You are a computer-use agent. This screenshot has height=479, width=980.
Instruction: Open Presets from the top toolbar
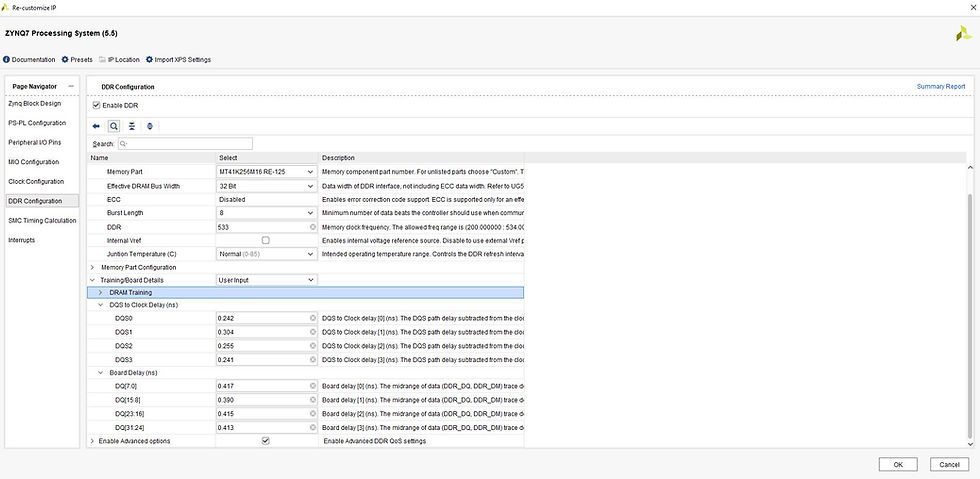(77, 59)
